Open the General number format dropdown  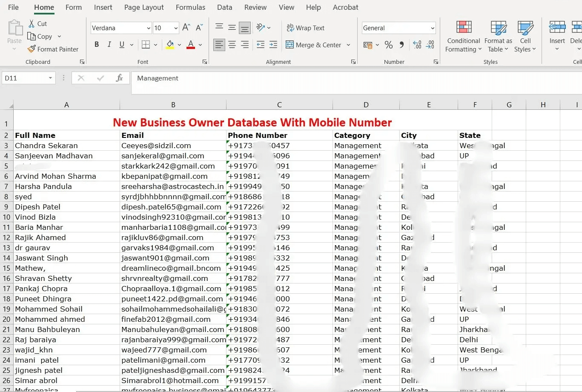point(433,28)
